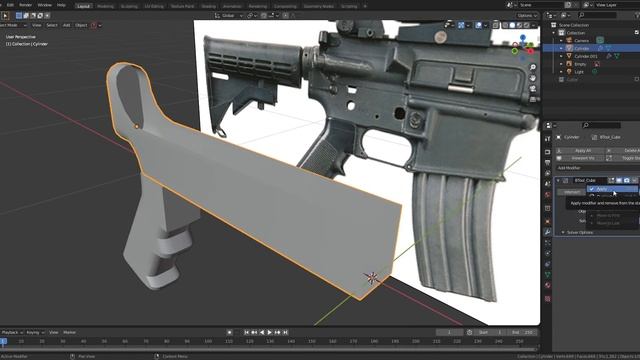Open the World properties tab

pos(547,194)
